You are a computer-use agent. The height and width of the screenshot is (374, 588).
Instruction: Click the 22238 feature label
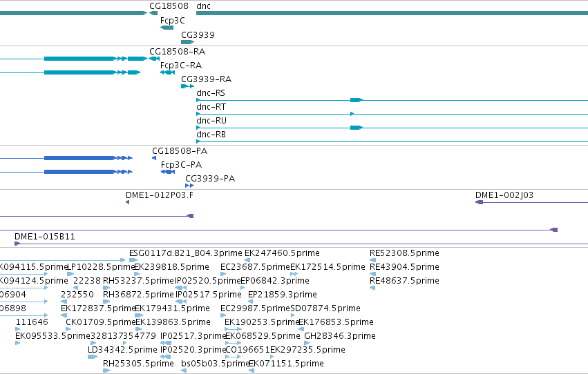click(x=87, y=281)
